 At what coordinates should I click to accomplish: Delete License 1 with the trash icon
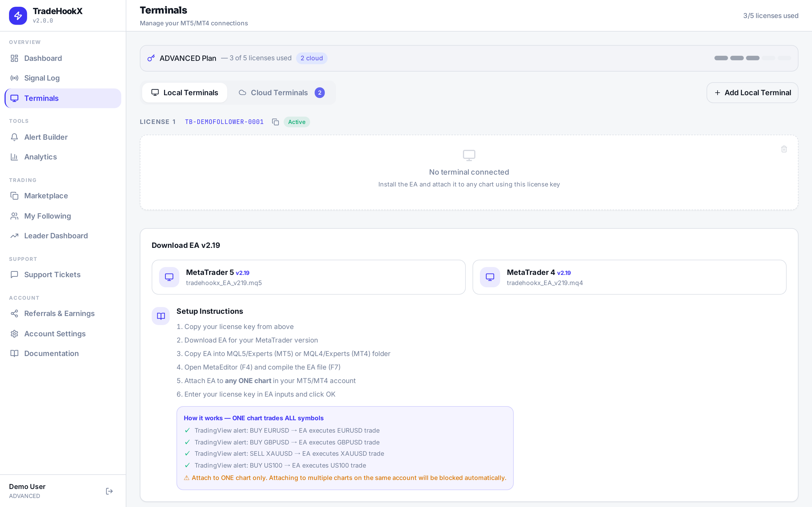click(x=784, y=149)
